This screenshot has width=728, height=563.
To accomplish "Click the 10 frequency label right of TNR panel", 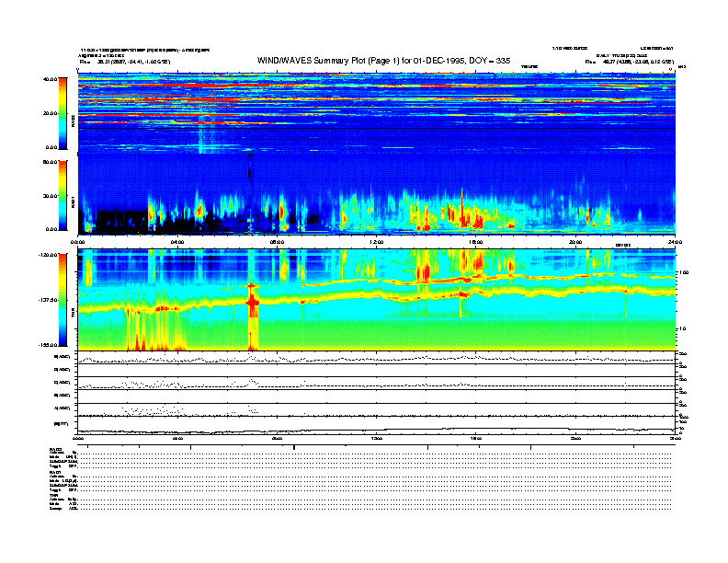I will pos(682,329).
